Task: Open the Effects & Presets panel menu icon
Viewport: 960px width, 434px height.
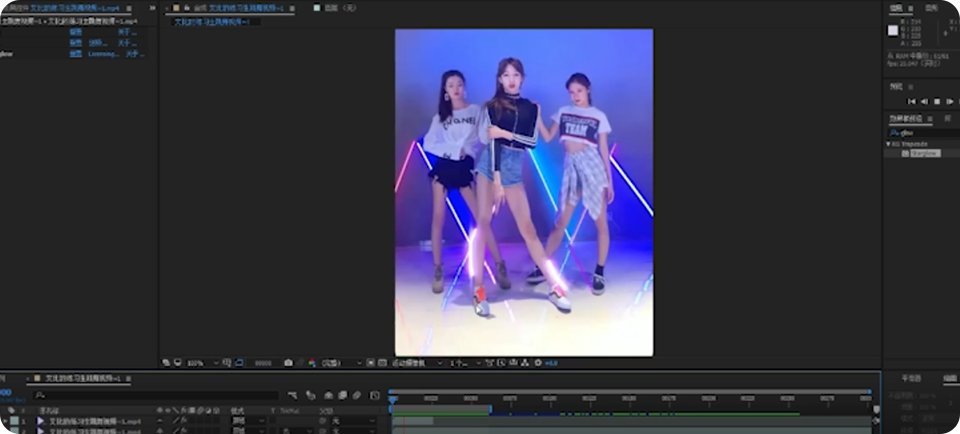Action: (x=930, y=119)
